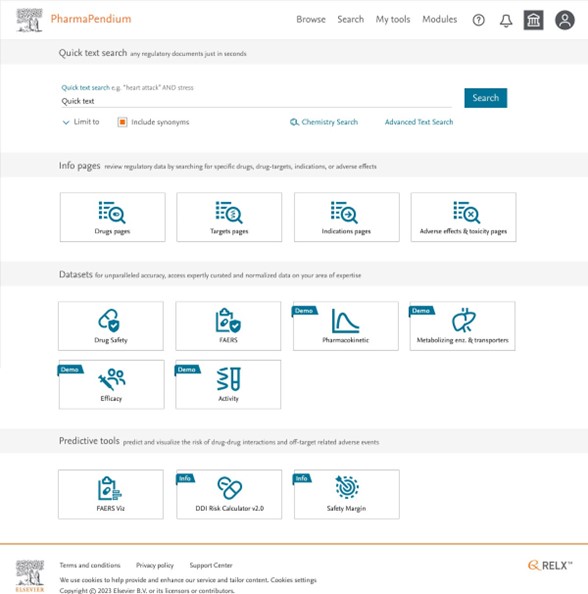Screen dimensions: 588x594
Task: Launch the FAERS Viz tool icon
Action: (x=109, y=488)
